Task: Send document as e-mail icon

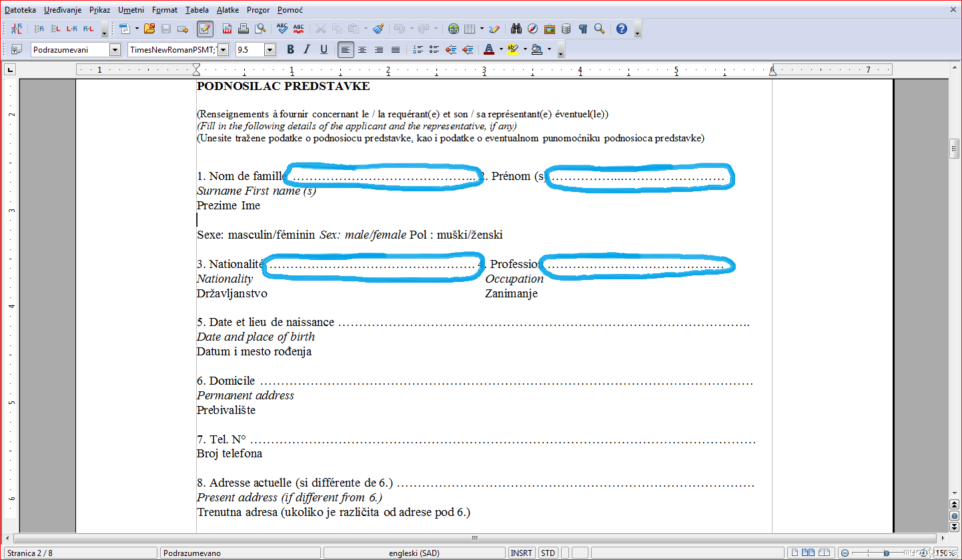Action: click(x=183, y=29)
